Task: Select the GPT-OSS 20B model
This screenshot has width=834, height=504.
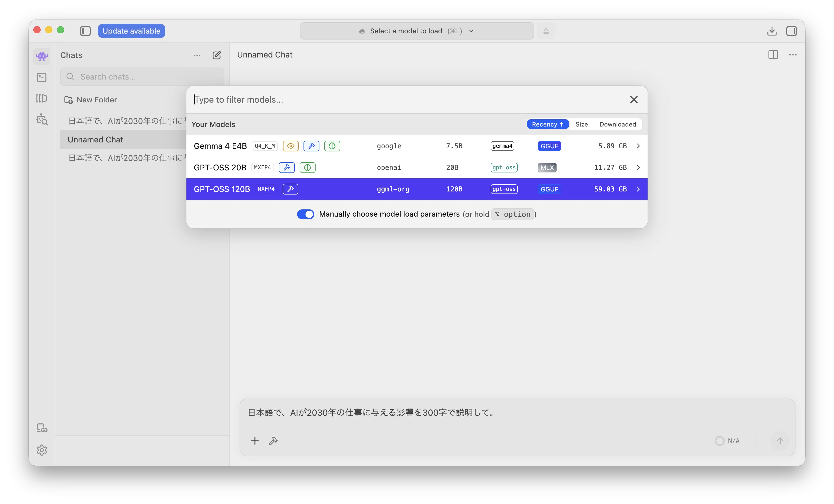Action: coord(417,167)
